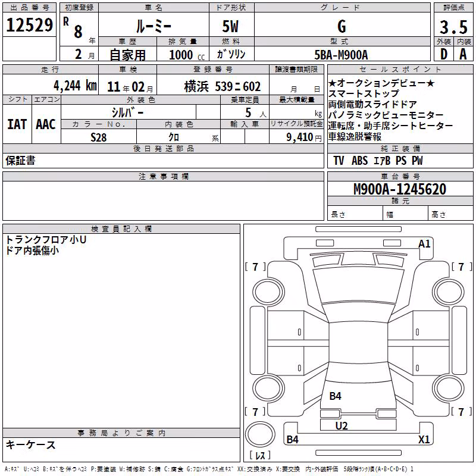The width and height of the screenshot is (476, 476).
Task: Click the mileage 4,244 km
Action: [76, 85]
